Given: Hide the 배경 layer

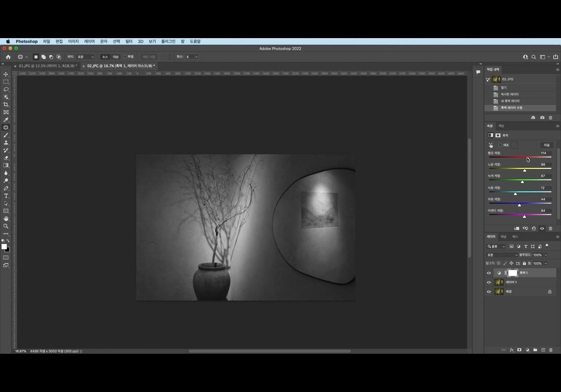Looking at the screenshot, I should 489,292.
